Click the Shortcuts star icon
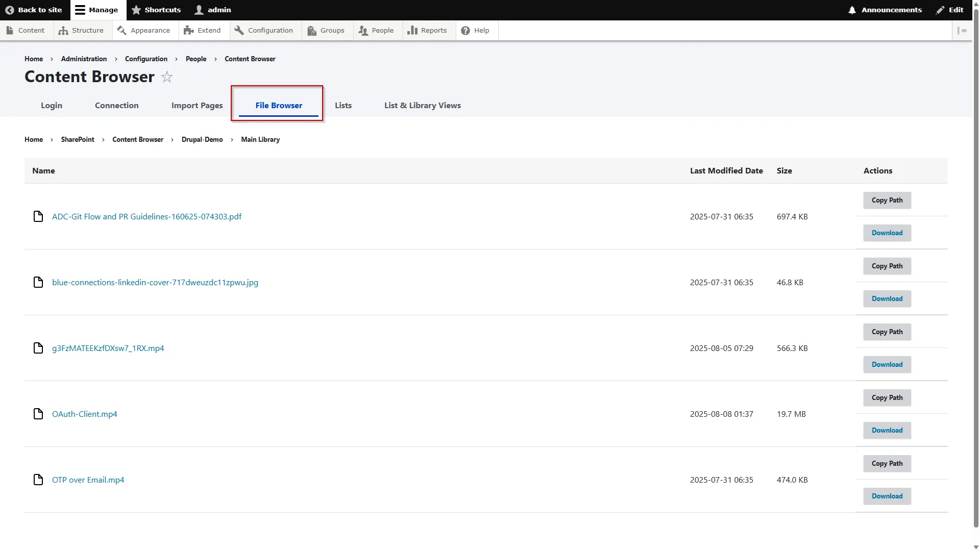 click(x=136, y=10)
